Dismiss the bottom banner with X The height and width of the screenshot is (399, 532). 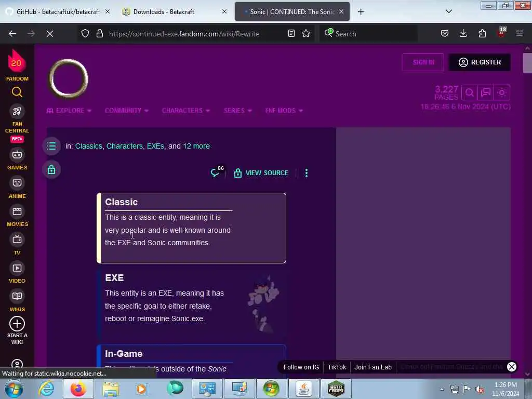coord(512,367)
